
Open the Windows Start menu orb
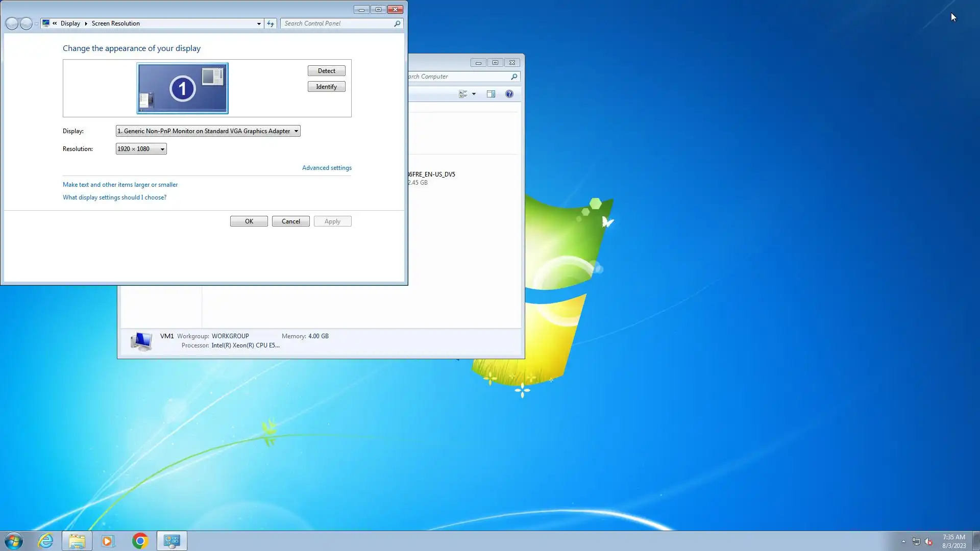tap(14, 541)
